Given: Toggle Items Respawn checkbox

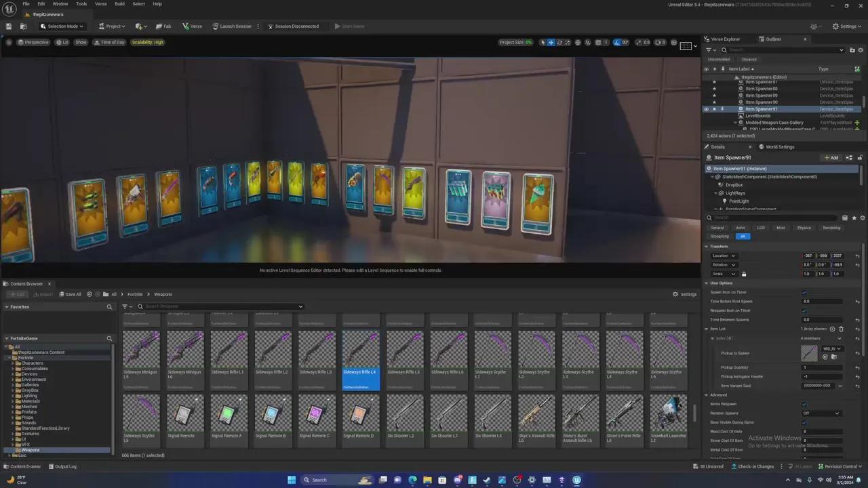Looking at the screenshot, I should click(x=804, y=404).
